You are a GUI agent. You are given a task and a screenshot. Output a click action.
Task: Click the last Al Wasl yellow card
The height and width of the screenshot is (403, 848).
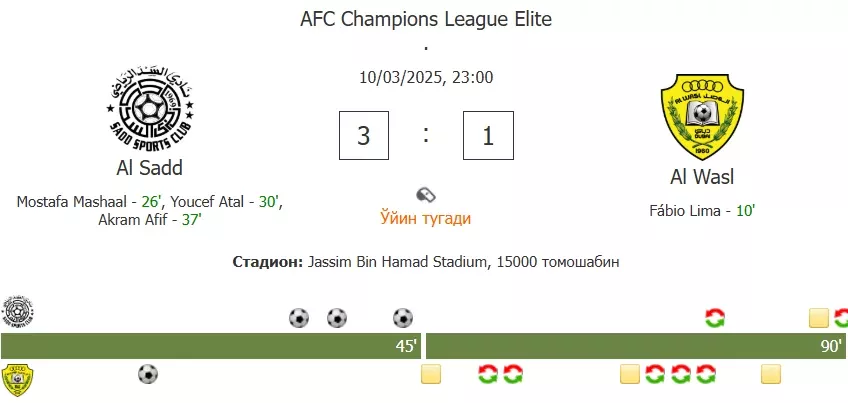pyautogui.click(x=771, y=374)
